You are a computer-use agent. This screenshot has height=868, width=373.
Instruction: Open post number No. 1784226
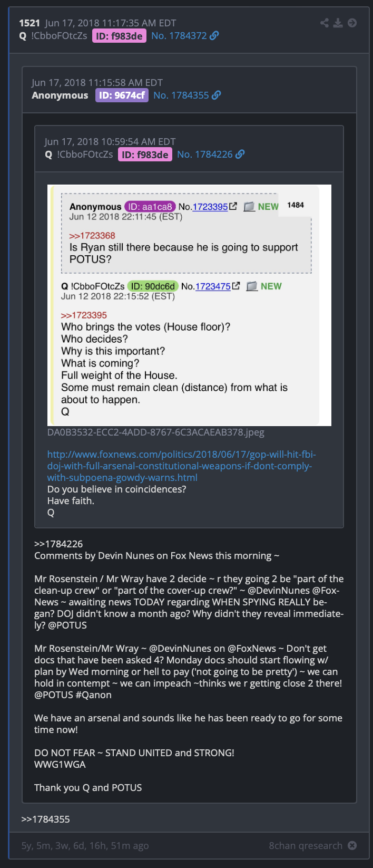(x=205, y=155)
